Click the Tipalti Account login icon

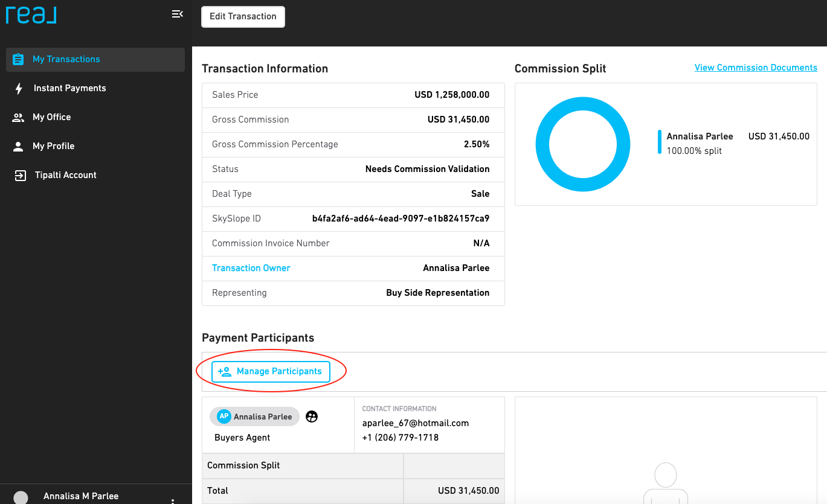click(x=20, y=176)
